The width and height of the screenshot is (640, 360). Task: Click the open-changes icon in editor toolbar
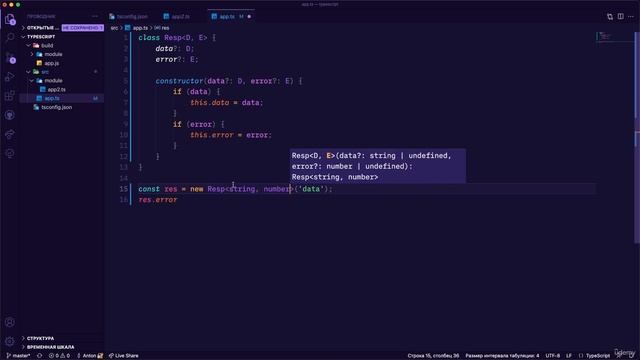tap(610, 16)
